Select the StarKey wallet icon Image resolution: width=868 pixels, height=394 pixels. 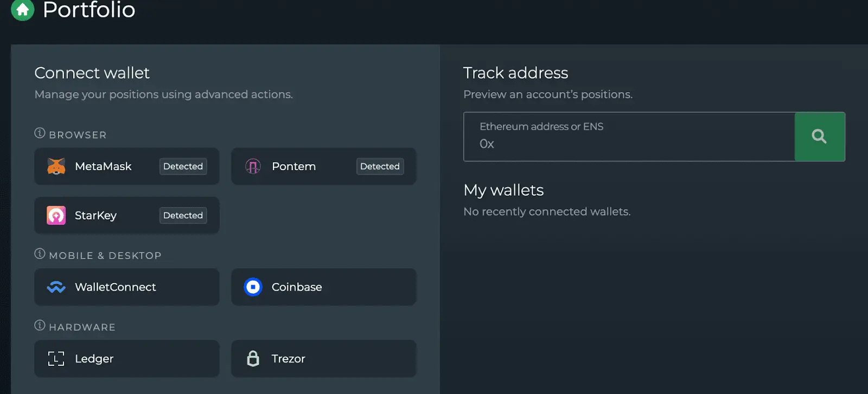click(x=56, y=215)
